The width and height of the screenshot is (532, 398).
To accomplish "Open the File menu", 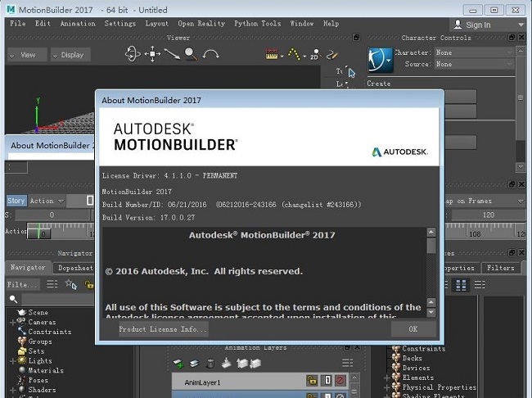I will (18, 24).
